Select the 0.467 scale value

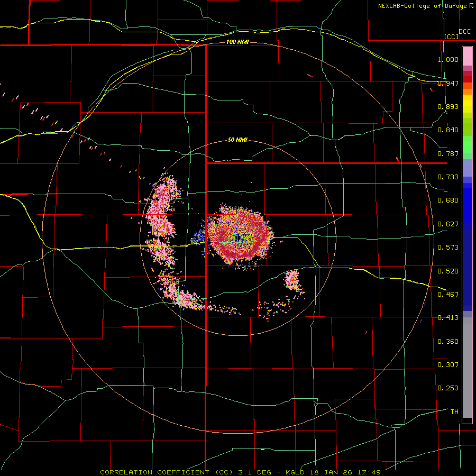point(448,294)
